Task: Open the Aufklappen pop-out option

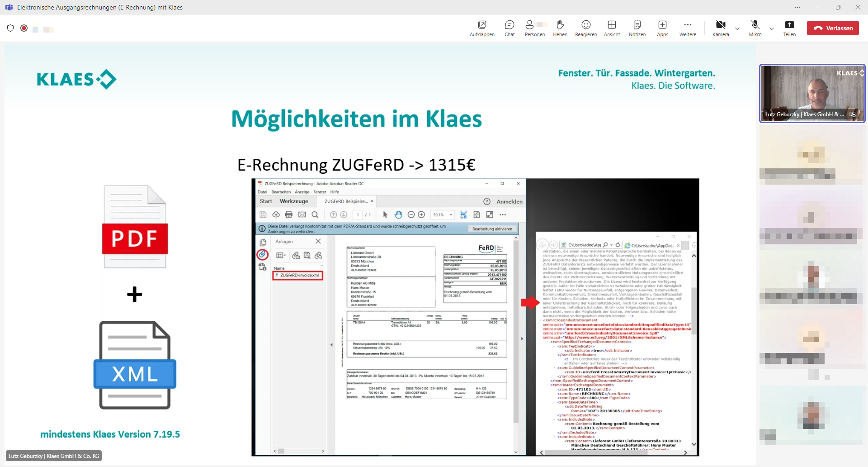Action: [482, 28]
